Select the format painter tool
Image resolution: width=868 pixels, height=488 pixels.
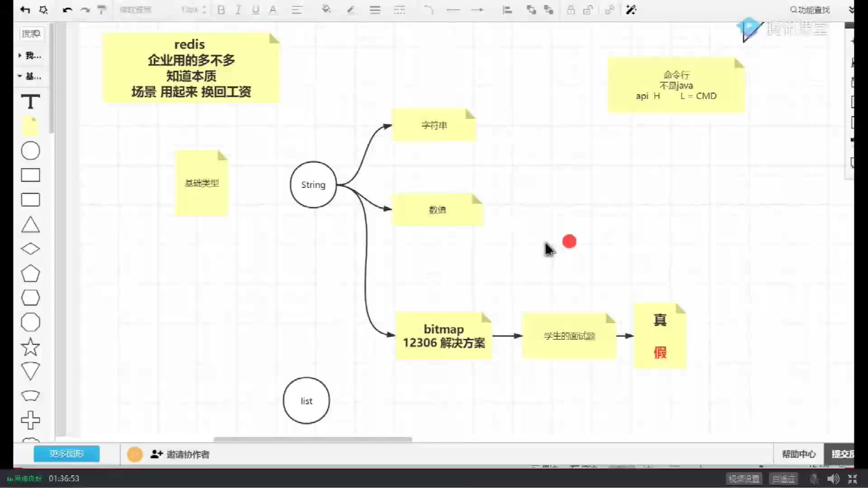pos(102,10)
